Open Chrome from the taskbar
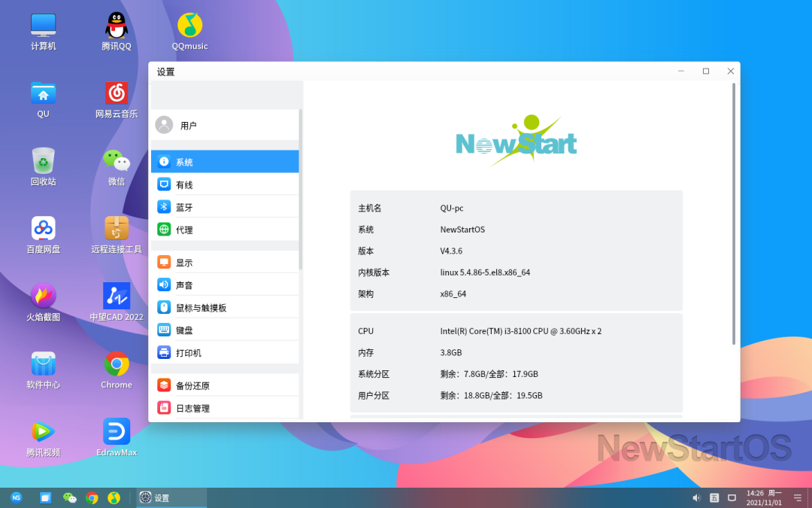Screen dimensions: 812x508 pyautogui.click(x=92, y=497)
